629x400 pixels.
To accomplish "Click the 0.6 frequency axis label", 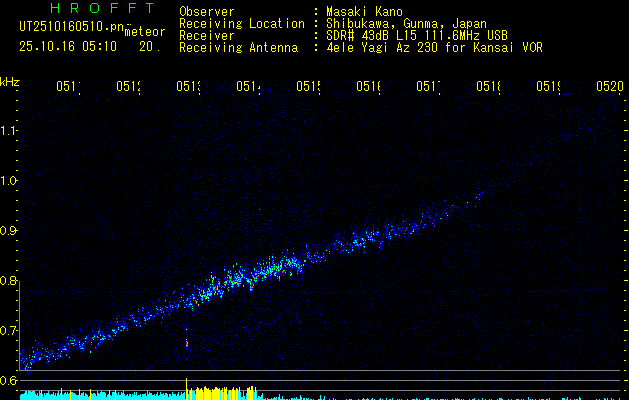I will coord(9,380).
